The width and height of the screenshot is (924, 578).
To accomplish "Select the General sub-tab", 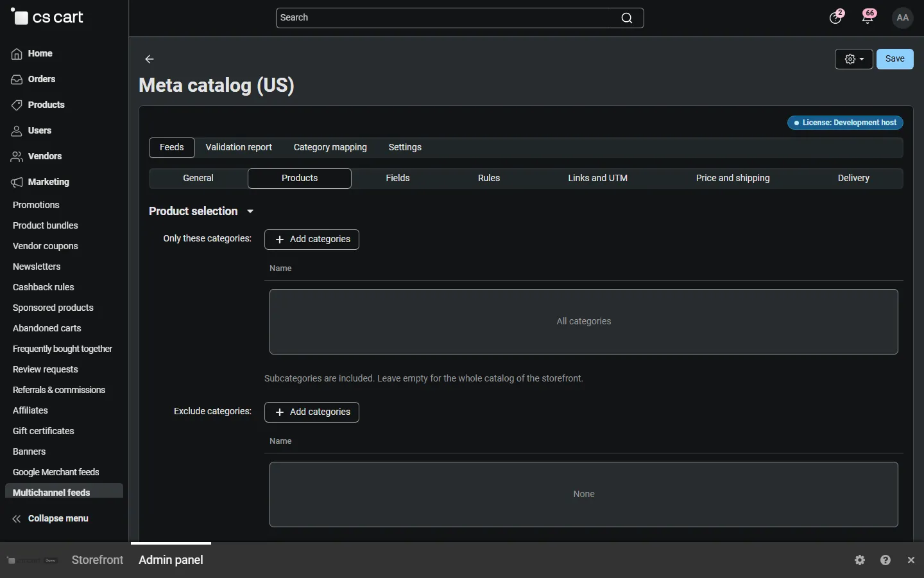I will 198,179.
